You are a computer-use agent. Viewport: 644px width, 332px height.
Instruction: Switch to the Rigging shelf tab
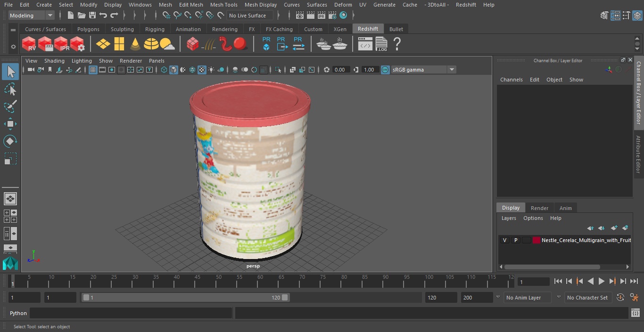coord(155,29)
